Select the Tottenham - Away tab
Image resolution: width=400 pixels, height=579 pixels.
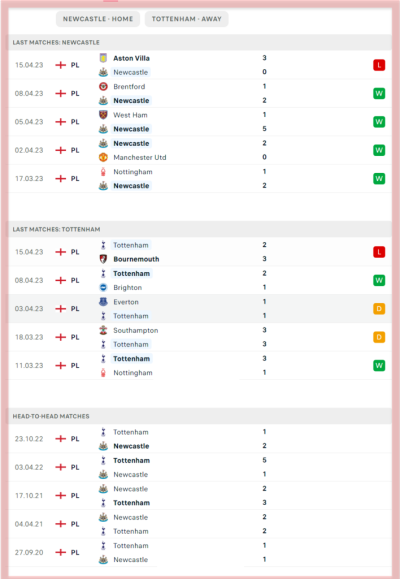pyautogui.click(x=187, y=19)
